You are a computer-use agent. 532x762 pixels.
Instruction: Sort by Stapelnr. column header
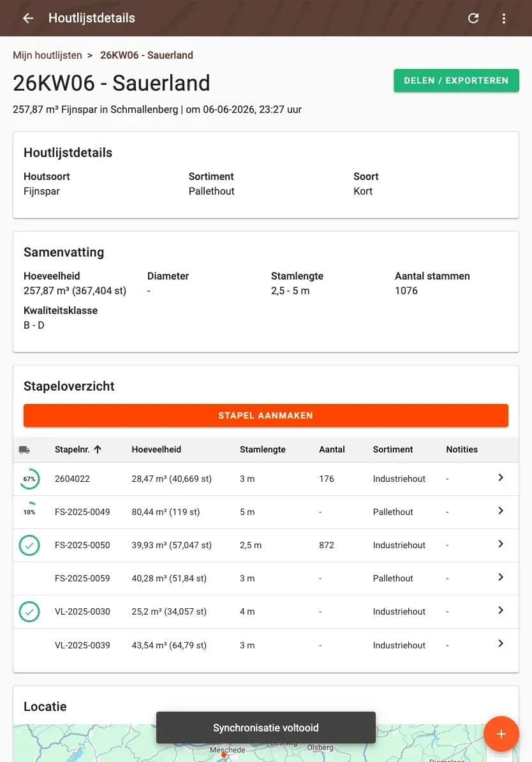72,449
